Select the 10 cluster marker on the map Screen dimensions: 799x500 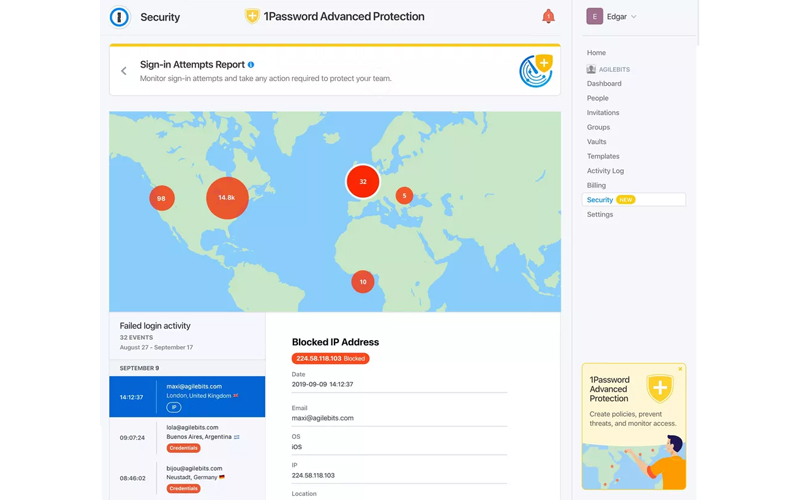click(x=363, y=282)
